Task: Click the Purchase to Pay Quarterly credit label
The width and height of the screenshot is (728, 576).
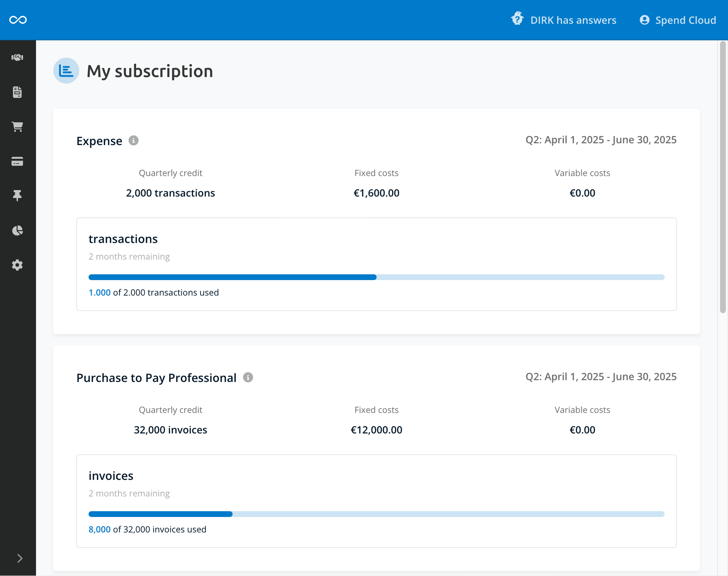Action: (170, 410)
